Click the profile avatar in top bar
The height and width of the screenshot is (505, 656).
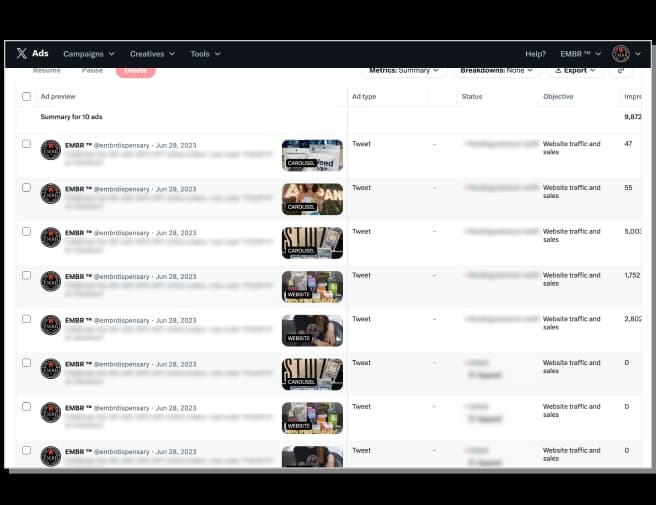point(621,54)
